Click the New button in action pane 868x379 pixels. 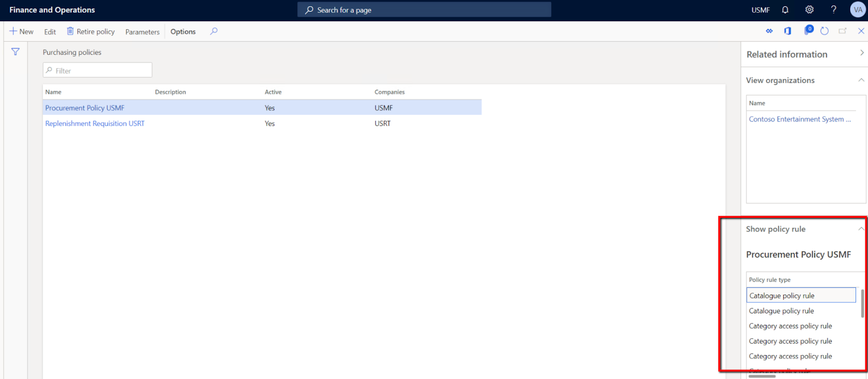[x=22, y=31]
